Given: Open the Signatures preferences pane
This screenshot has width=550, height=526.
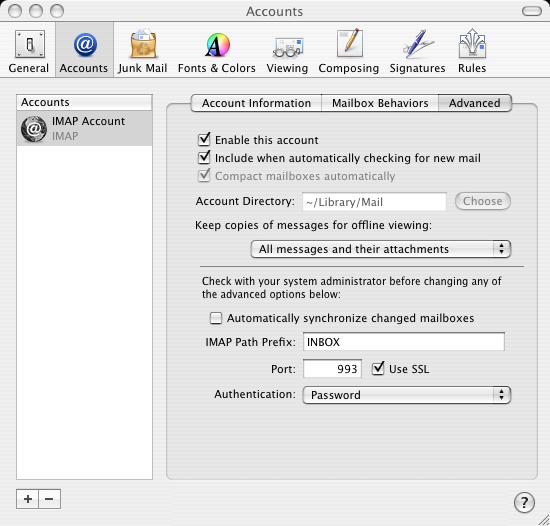Looking at the screenshot, I should pos(417,52).
